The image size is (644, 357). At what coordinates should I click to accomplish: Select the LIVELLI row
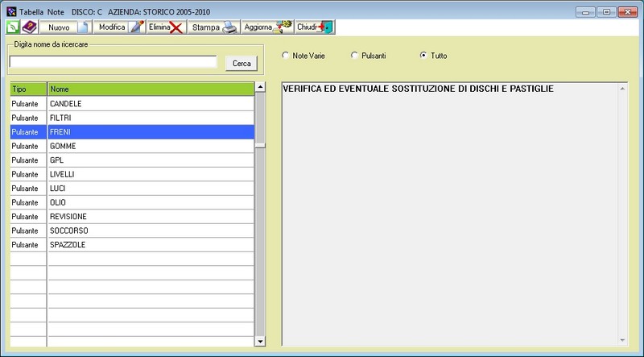click(132, 174)
